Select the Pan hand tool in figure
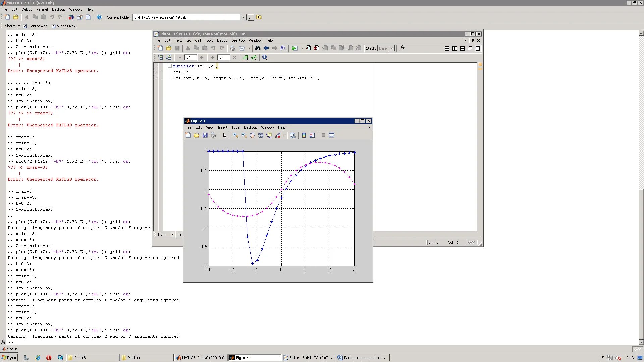Screen dimensions: 644x362 (252, 135)
